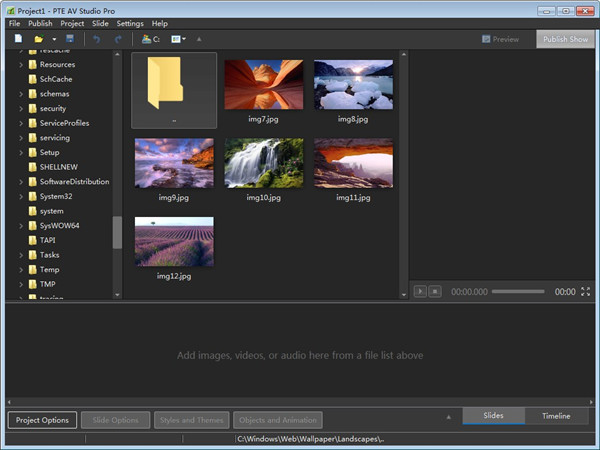
Task: Expand the Resources folder
Action: click(x=21, y=65)
